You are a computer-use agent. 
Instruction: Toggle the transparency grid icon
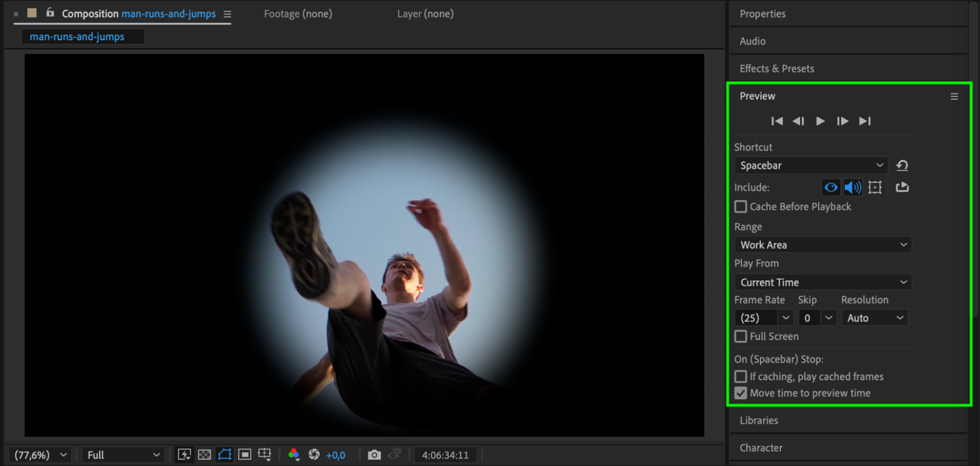pos(204,455)
